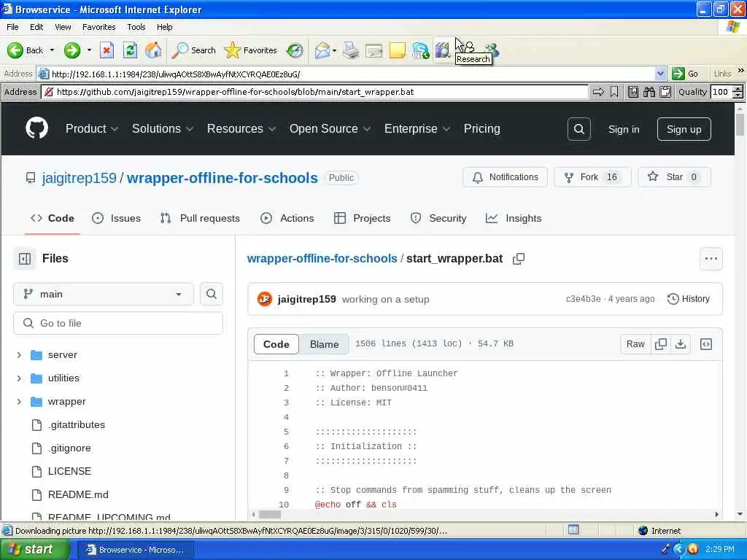Screen dimensions: 747x560
Task: Open jaigitrep159 owner link in repo title
Action: 79,178
